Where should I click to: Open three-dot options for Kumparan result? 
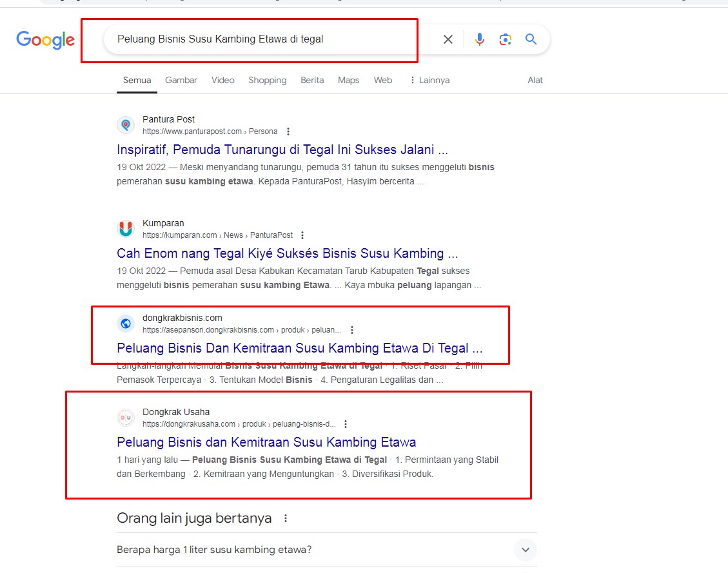pos(302,235)
